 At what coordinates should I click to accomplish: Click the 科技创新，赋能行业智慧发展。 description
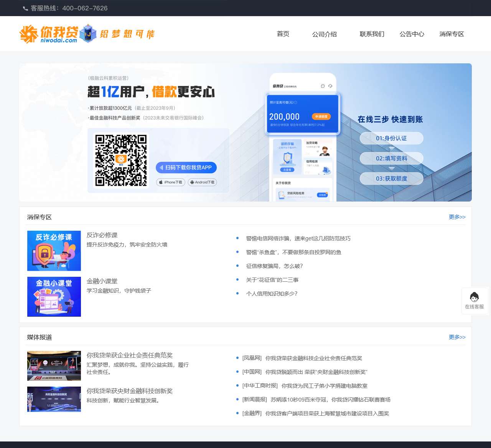(123, 400)
